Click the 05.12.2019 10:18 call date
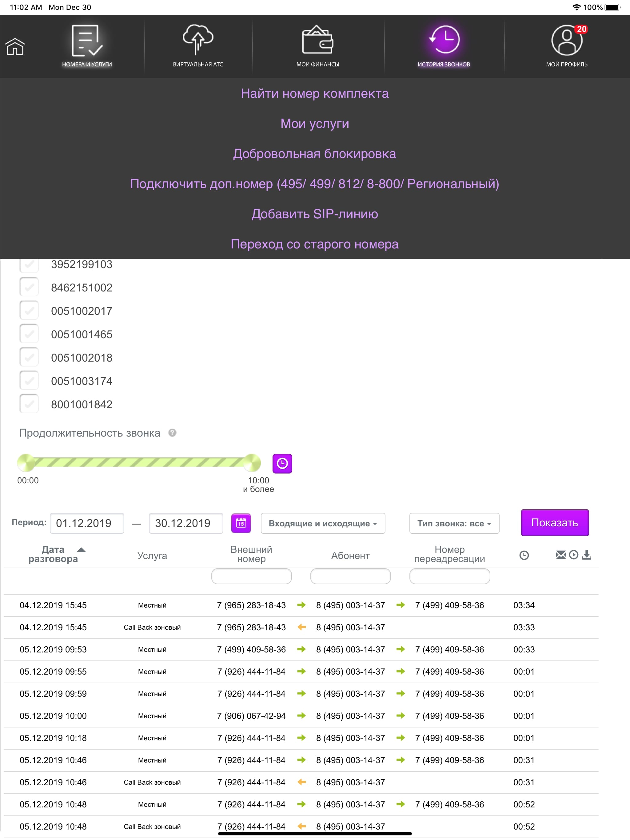Viewport: 630px width, 840px height. point(53,738)
